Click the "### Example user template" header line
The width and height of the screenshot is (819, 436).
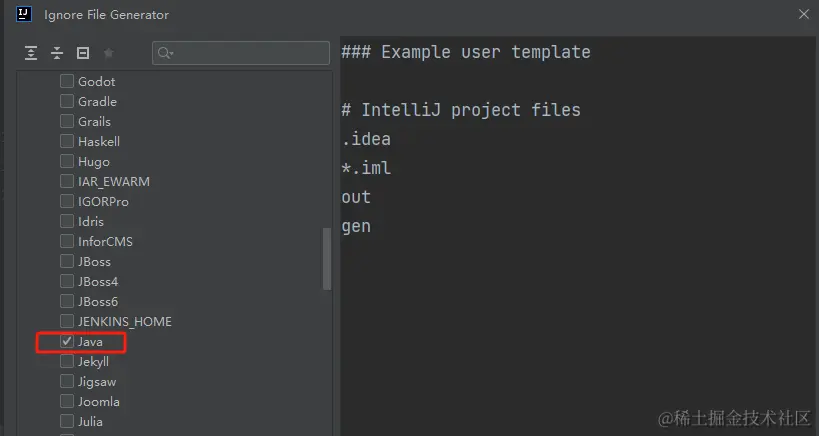click(x=466, y=52)
